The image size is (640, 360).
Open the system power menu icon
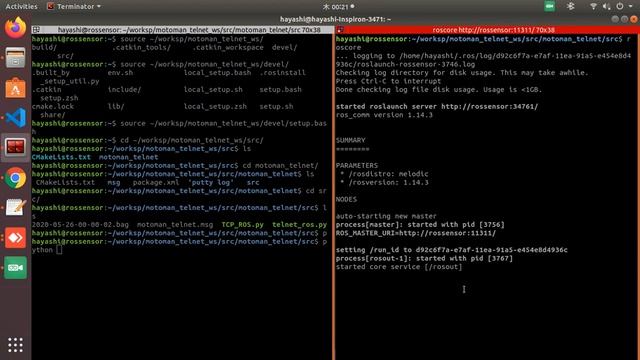coord(620,7)
